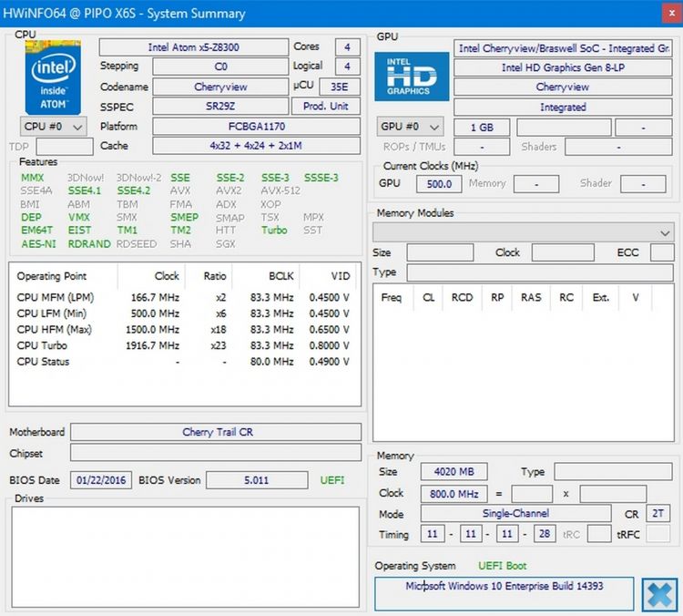Click the memory clock 800.0 MHz field
Image resolution: width=683 pixels, height=616 pixels.
(453, 493)
